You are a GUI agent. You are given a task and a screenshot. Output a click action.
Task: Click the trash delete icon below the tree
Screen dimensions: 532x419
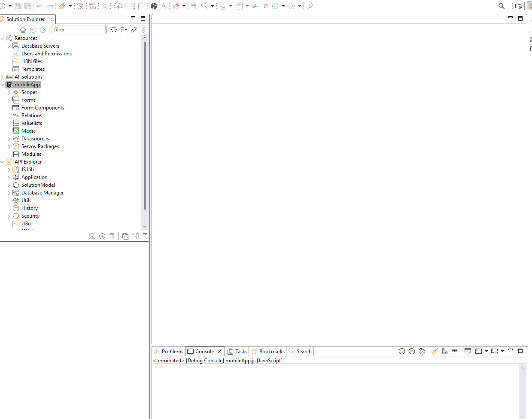coord(112,236)
